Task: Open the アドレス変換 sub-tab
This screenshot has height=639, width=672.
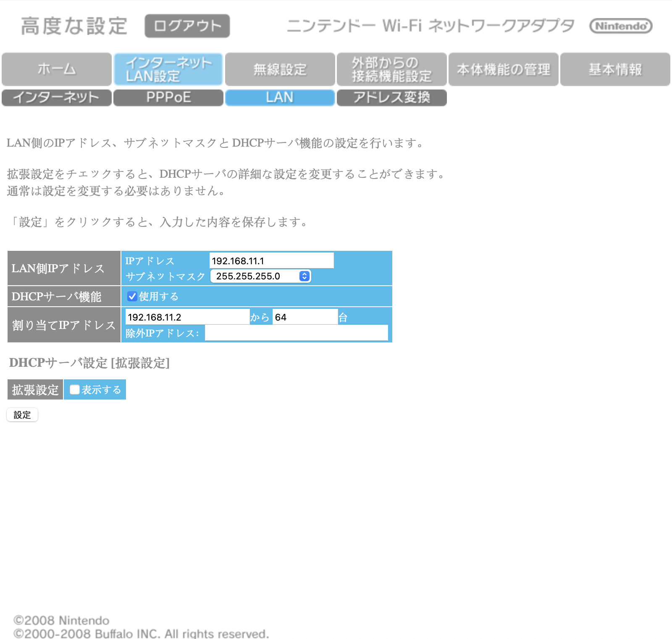Action: (392, 97)
